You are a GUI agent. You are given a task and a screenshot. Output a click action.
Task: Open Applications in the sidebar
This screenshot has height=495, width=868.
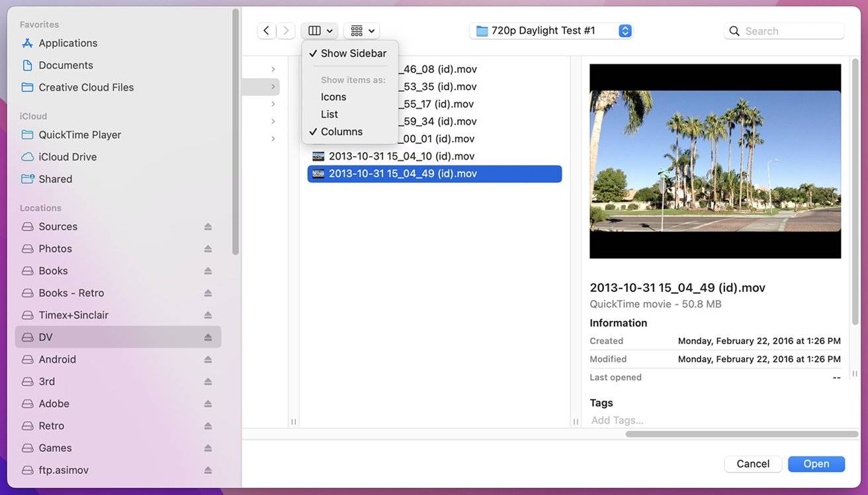pos(118,43)
